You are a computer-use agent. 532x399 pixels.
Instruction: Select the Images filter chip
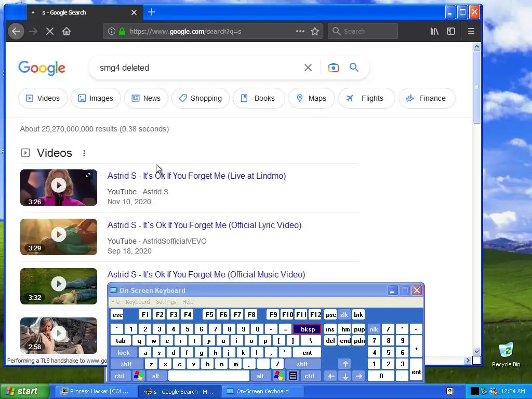[x=96, y=98]
